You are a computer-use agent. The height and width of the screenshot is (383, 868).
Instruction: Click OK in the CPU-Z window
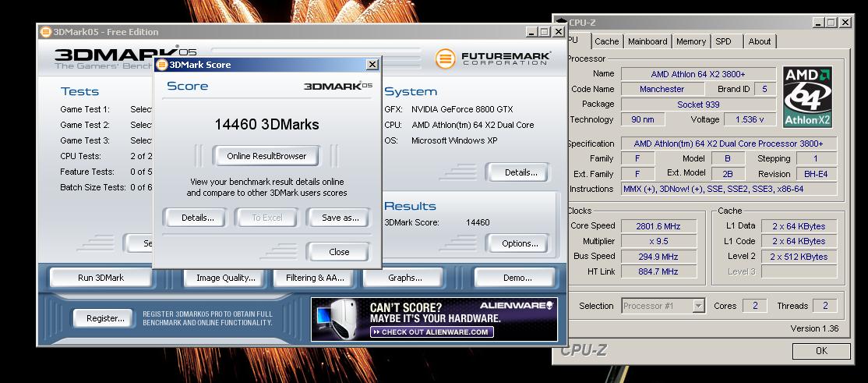(x=821, y=350)
